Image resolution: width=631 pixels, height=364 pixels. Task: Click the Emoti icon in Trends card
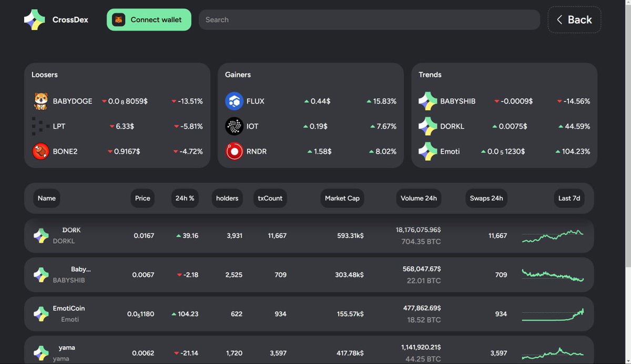pyautogui.click(x=428, y=151)
